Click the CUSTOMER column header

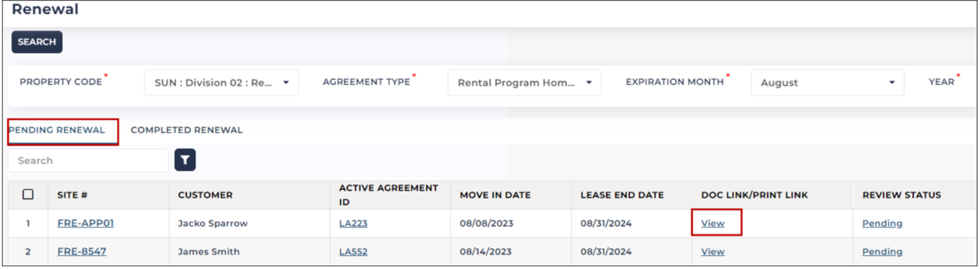pyautogui.click(x=205, y=195)
